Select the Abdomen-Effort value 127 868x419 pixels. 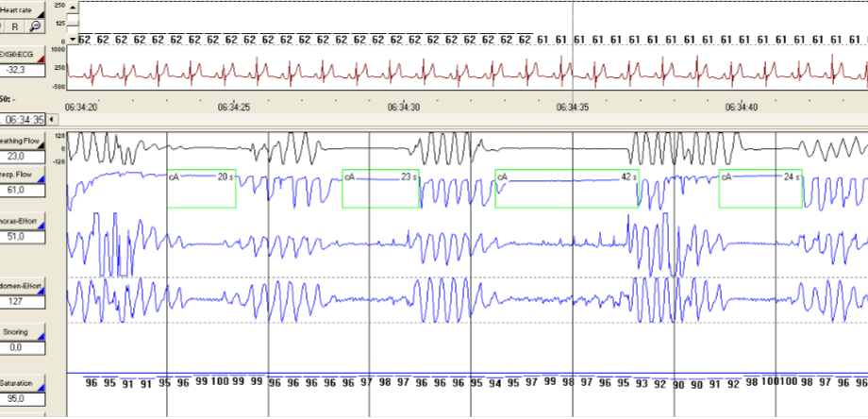click(22, 302)
